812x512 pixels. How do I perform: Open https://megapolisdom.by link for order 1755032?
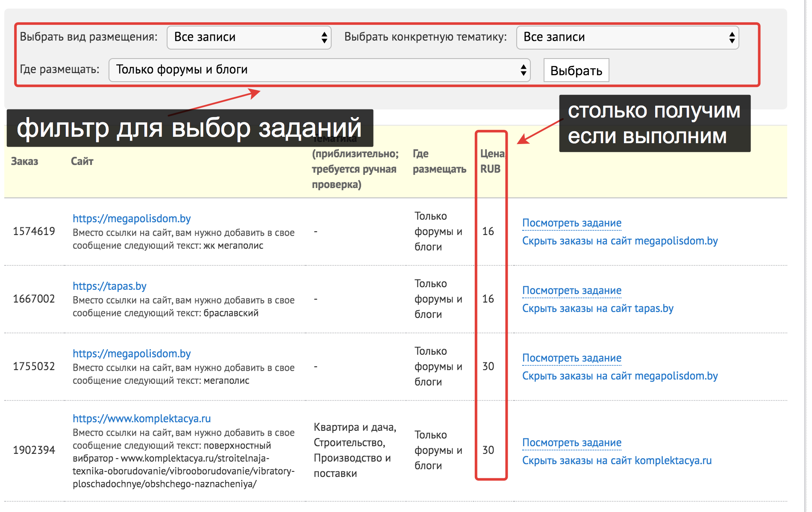tap(132, 353)
